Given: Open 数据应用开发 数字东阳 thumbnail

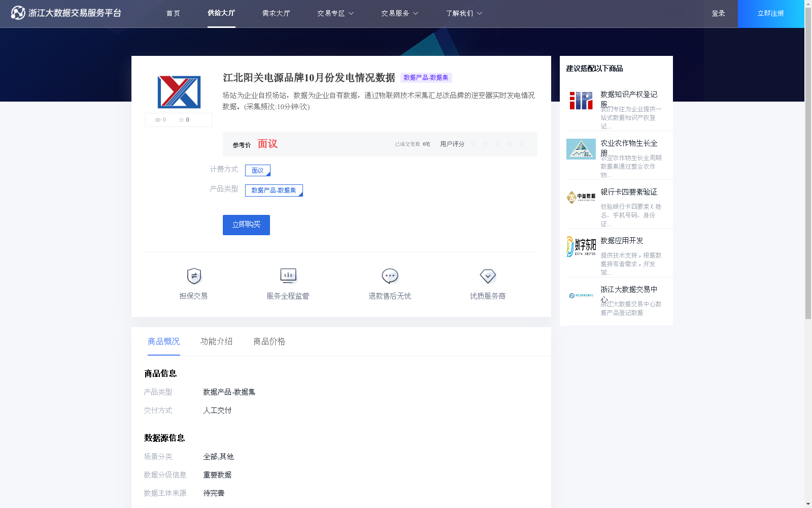Looking at the screenshot, I should (581, 246).
